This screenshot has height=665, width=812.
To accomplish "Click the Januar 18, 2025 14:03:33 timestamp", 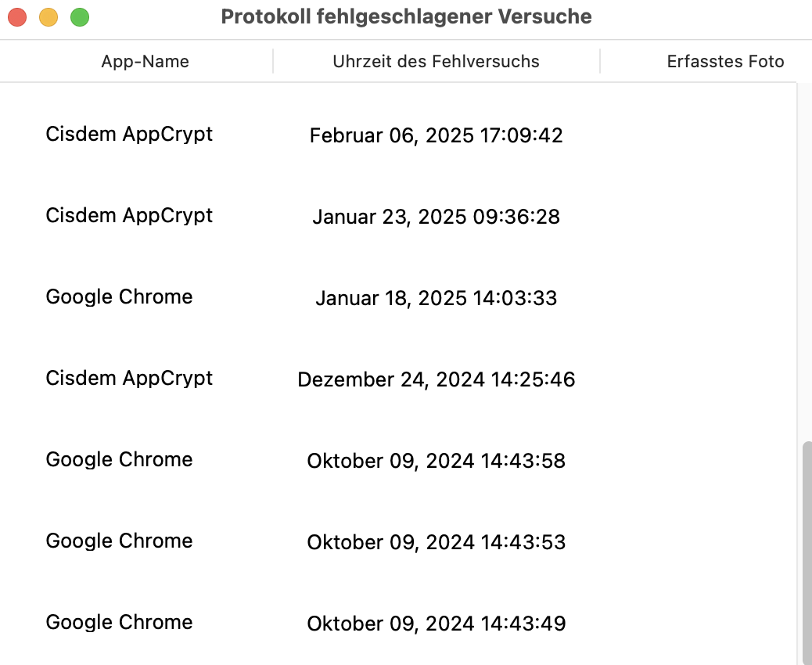I will tap(436, 299).
